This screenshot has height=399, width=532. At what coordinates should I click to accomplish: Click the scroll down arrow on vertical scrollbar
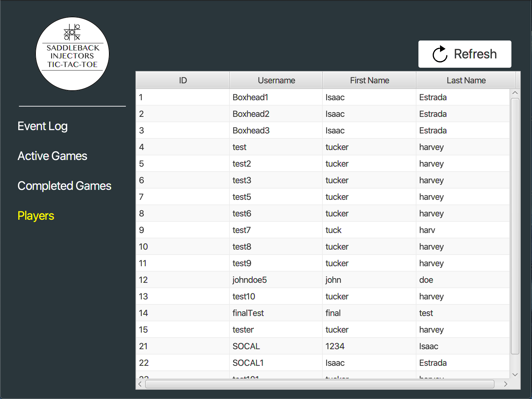click(515, 374)
